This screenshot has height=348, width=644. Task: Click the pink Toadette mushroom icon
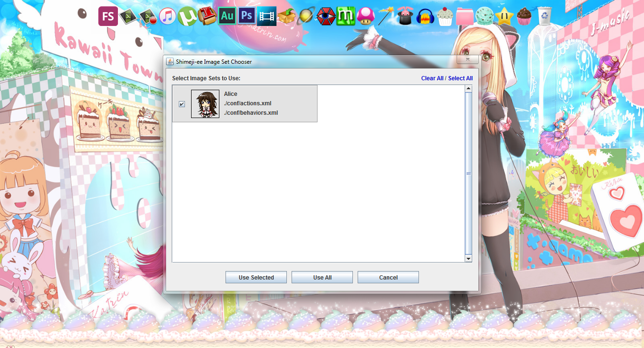(x=366, y=16)
